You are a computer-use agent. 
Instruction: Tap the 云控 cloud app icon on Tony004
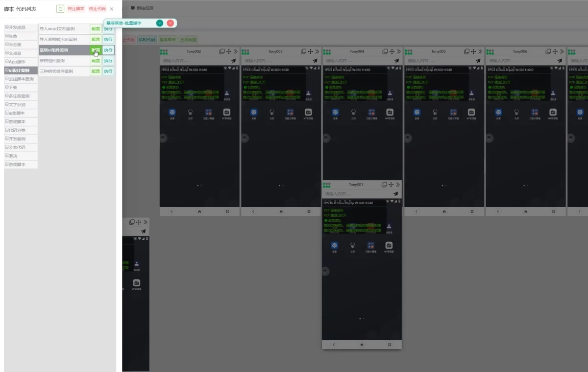click(x=353, y=112)
